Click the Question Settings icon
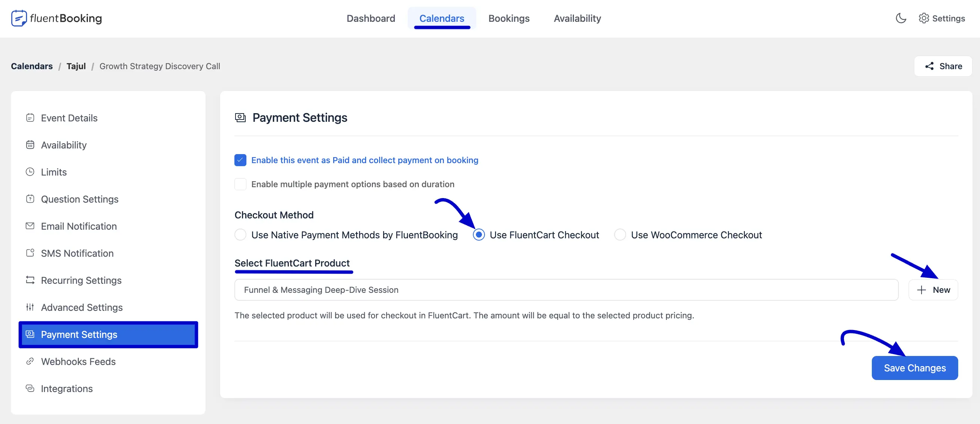The height and width of the screenshot is (424, 980). 30,199
